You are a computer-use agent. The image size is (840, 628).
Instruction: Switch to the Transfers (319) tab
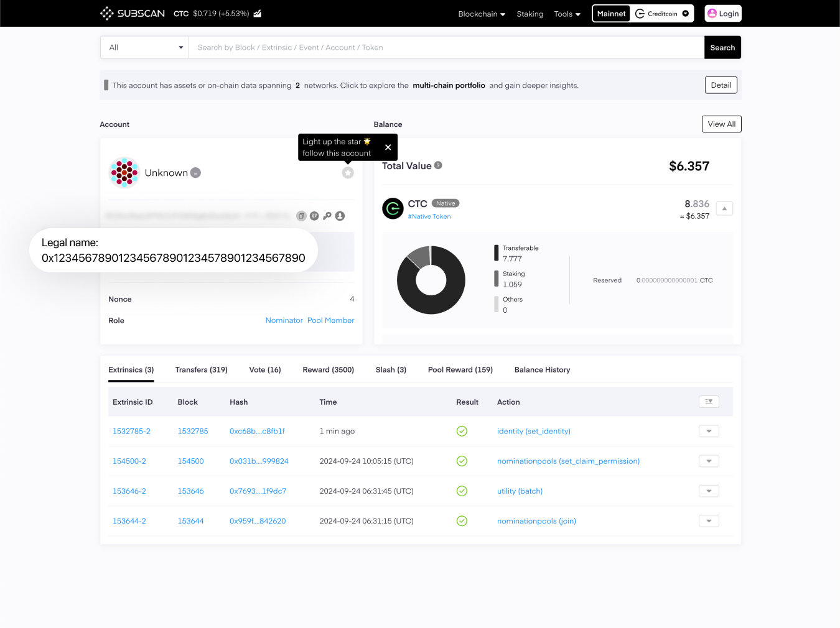(x=202, y=369)
